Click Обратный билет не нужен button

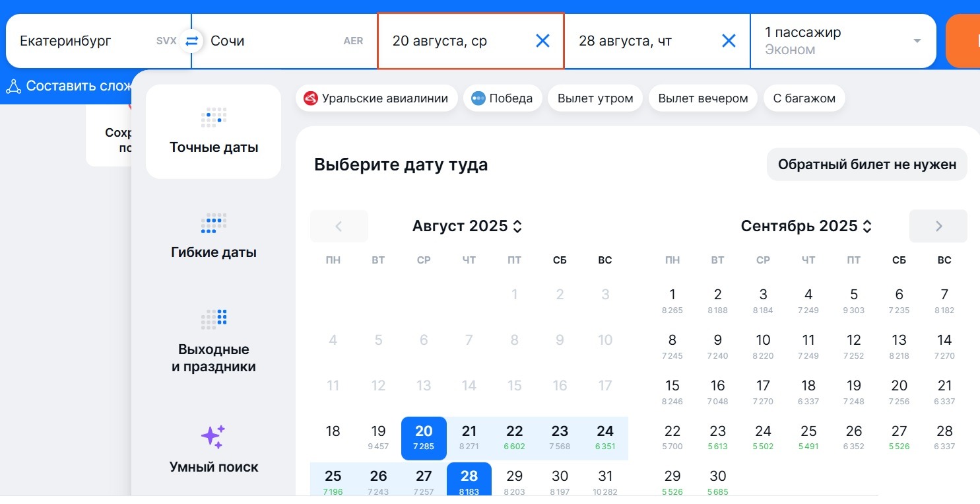[x=867, y=164]
